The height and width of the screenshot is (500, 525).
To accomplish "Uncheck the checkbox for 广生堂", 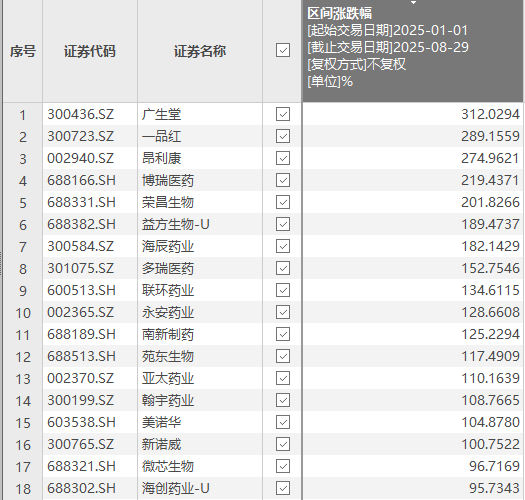I will click(283, 114).
